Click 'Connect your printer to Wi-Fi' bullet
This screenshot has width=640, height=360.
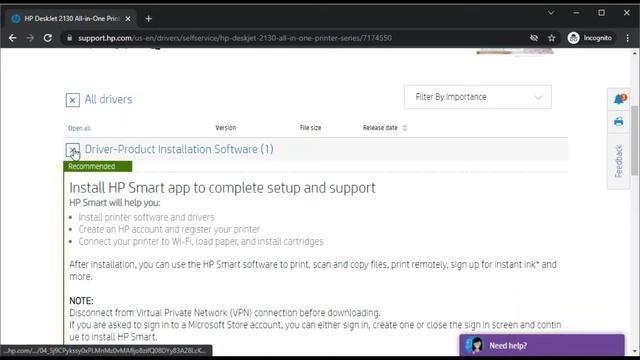[x=201, y=242]
